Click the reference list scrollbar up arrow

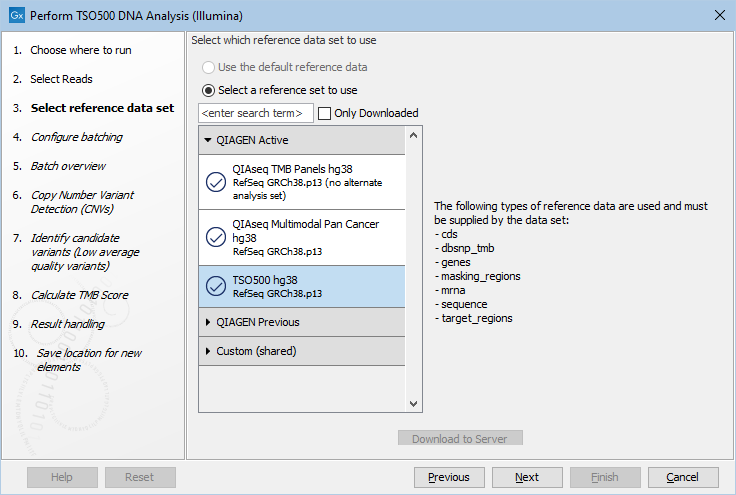point(414,134)
